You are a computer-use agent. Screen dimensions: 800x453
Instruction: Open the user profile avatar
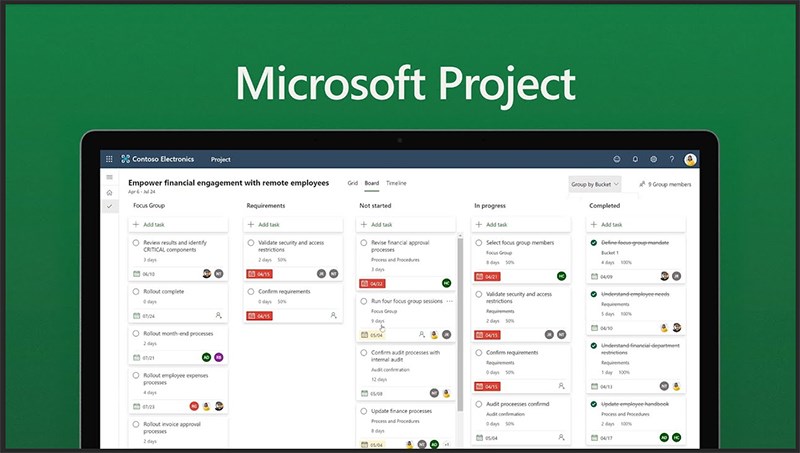point(690,159)
